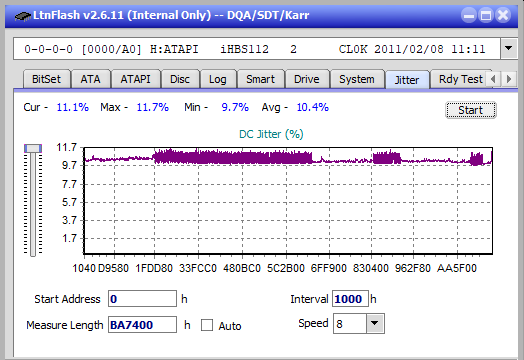This screenshot has height=360, width=524.
Task: Open the ATAPI tab
Action: pyautogui.click(x=135, y=79)
